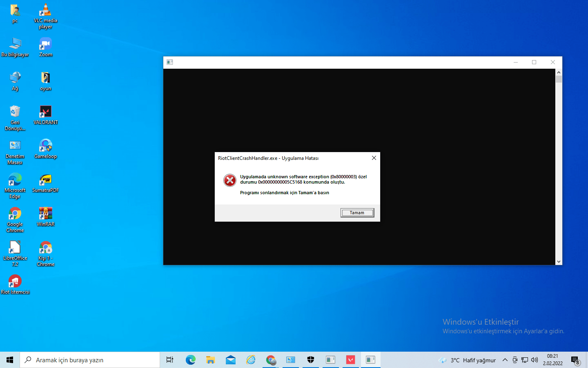This screenshot has width=588, height=368.
Task: Open the volume control tray icon
Action: coord(535,360)
